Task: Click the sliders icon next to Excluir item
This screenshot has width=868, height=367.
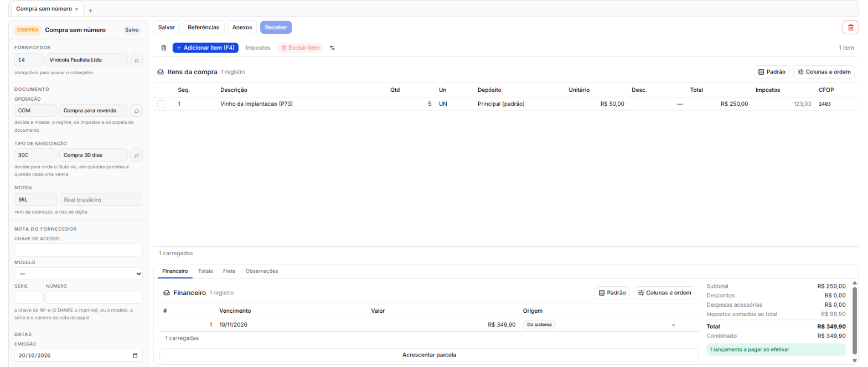Action: (332, 48)
